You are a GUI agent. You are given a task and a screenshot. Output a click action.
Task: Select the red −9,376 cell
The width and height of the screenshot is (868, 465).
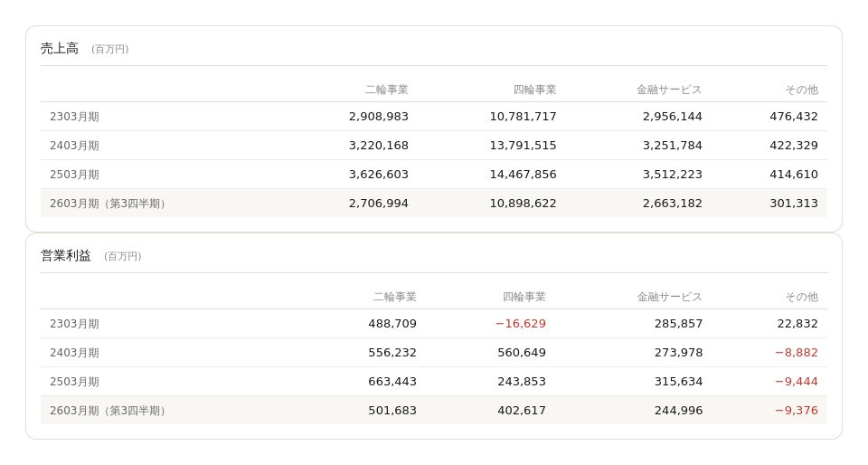[796, 411]
